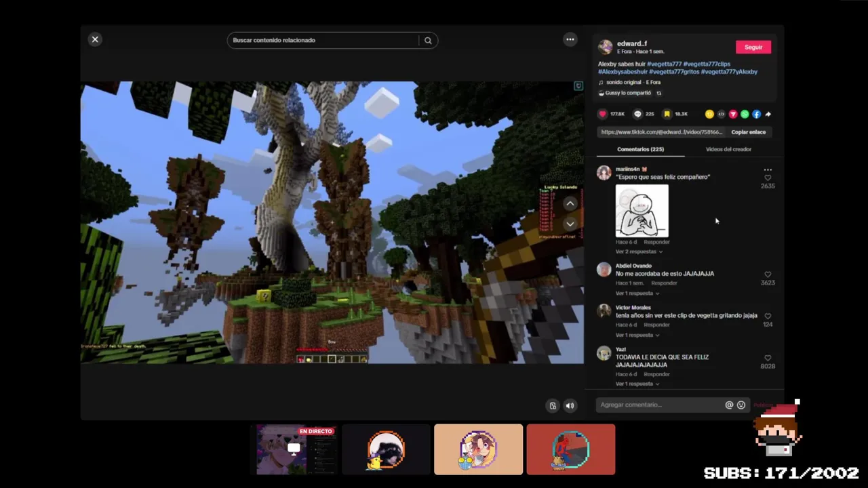
Task: Click the search magnifier icon
Action: (428, 41)
